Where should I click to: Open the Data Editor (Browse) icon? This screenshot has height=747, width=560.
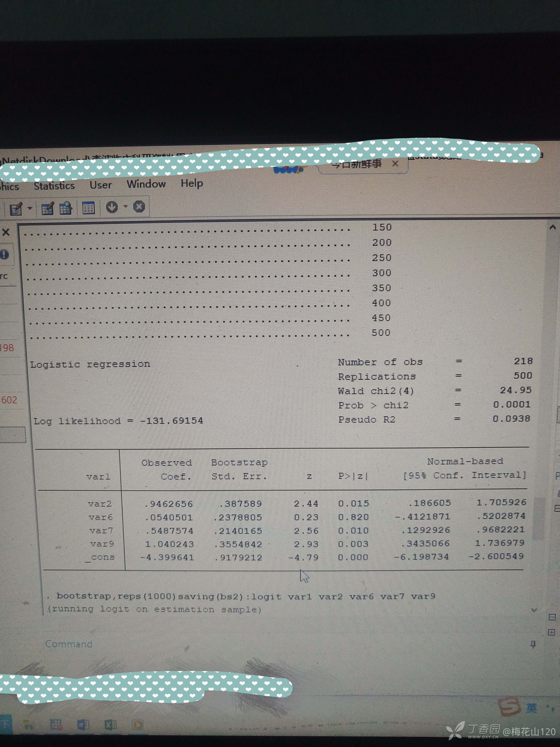[66, 208]
